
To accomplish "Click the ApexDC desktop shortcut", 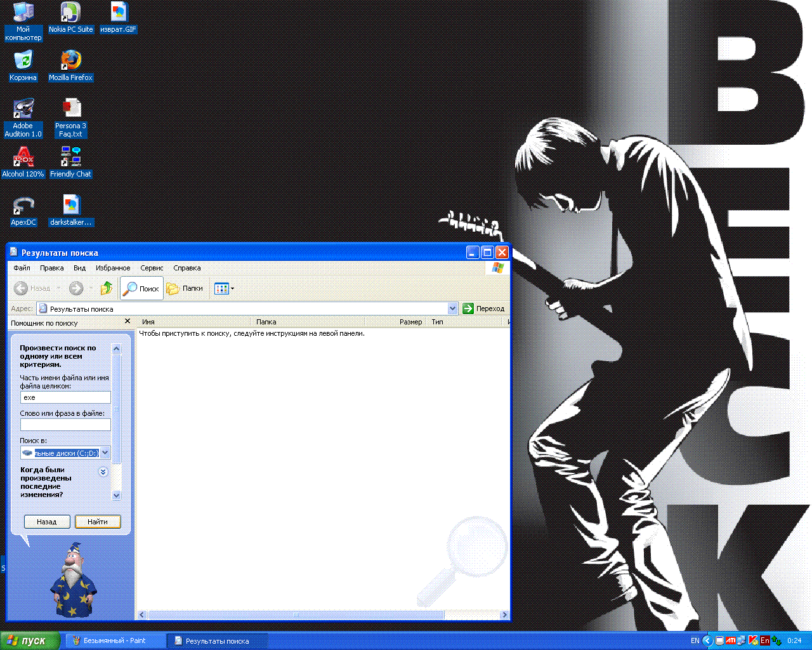I will [x=23, y=208].
